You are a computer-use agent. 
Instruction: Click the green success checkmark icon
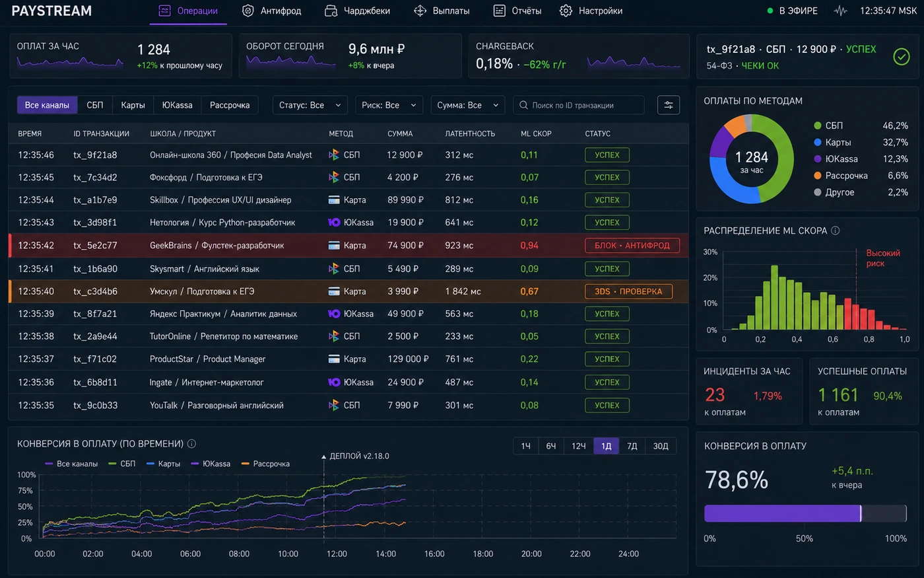901,57
